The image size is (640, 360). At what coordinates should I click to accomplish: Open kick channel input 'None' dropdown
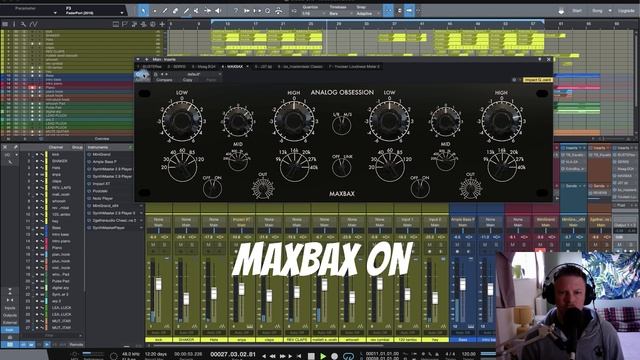pos(158,220)
